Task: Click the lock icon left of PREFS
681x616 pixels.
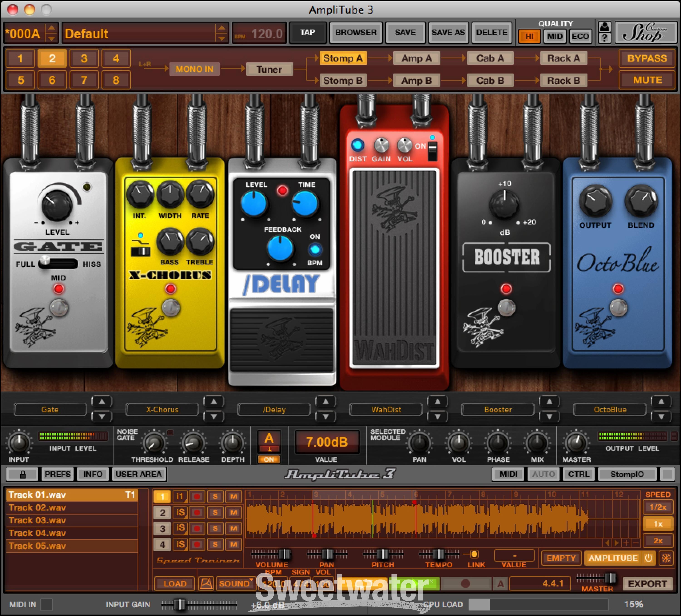Action: point(22,474)
